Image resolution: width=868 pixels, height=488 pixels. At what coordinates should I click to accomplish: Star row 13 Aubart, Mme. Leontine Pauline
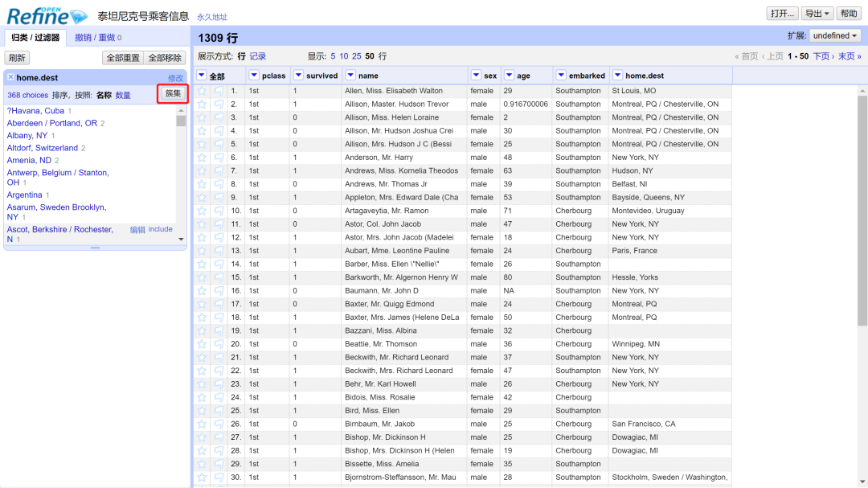point(202,250)
